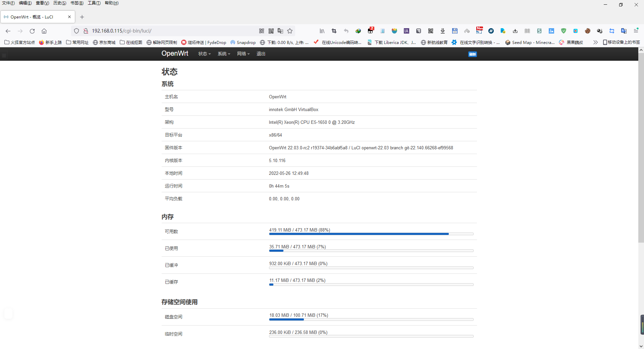Open the Firefox application menu
The width and height of the screenshot is (644, 349).
tap(636, 31)
